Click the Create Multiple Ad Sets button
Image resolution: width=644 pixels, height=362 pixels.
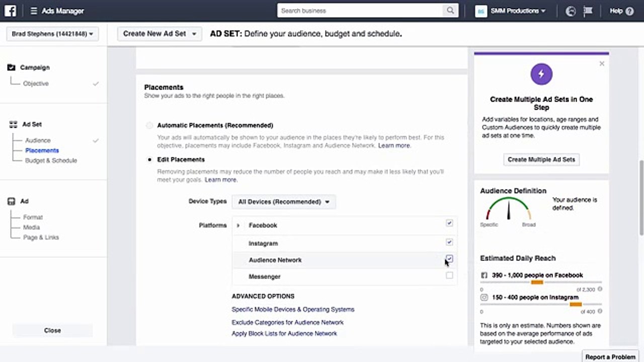pos(541,159)
